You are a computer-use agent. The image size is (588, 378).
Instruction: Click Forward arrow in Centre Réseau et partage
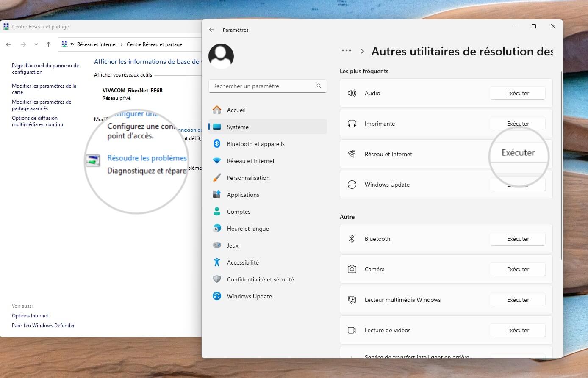click(x=23, y=44)
